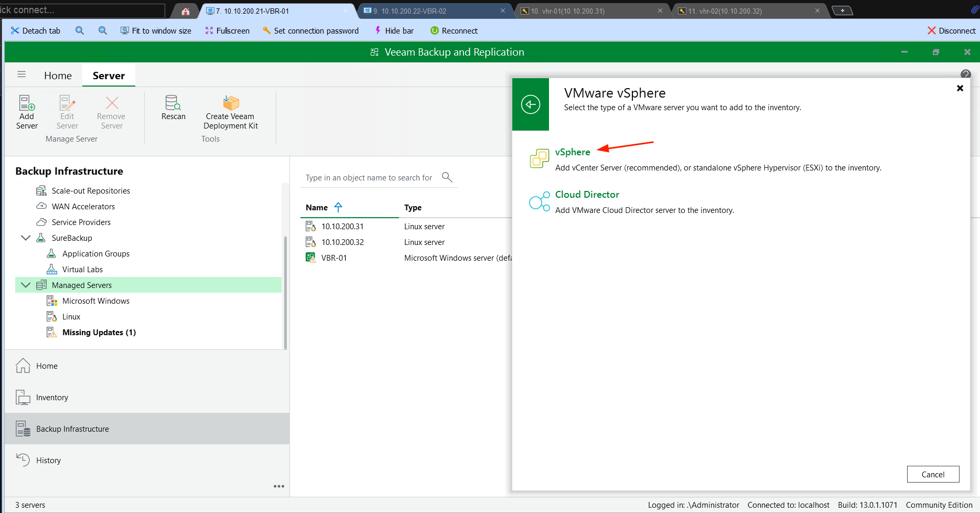The width and height of the screenshot is (980, 513).
Task: Switch to the vhr-01 connection tab
Action: pyautogui.click(x=592, y=11)
